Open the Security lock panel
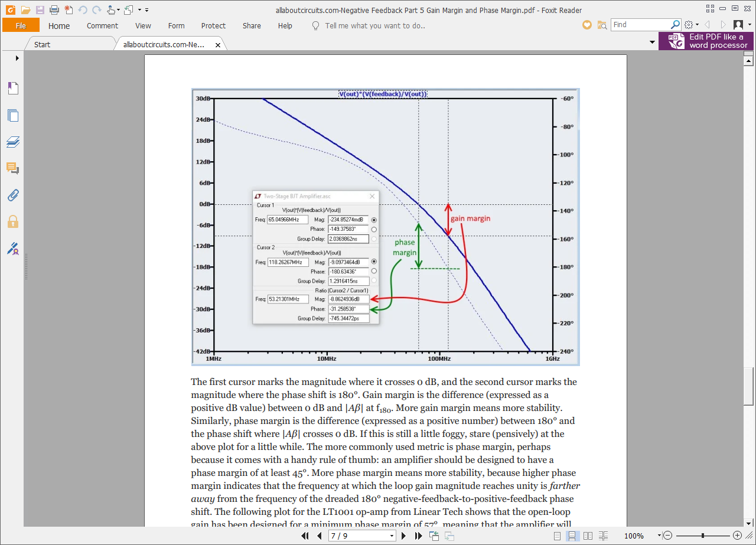756x545 pixels. 13,221
